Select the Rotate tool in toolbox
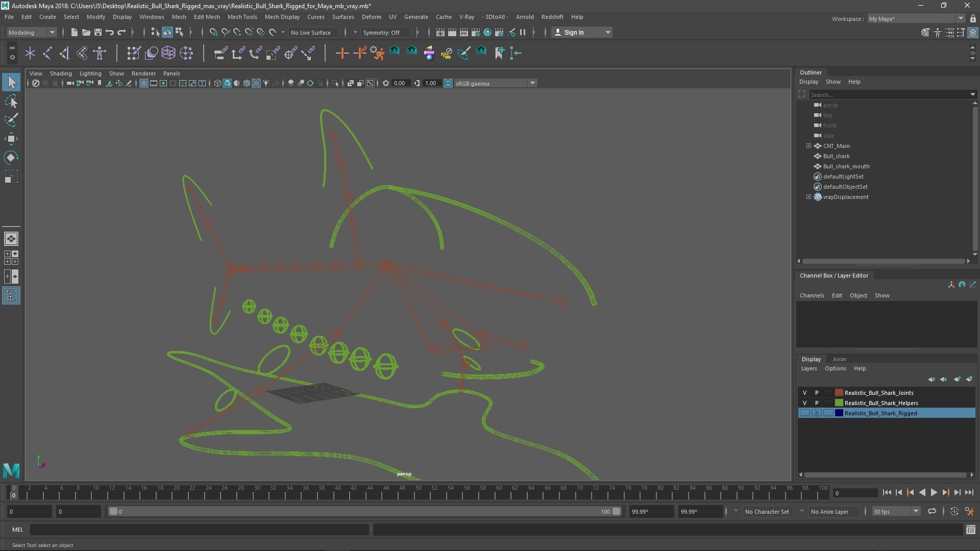Screen dimensions: 980x551 (x=11, y=158)
